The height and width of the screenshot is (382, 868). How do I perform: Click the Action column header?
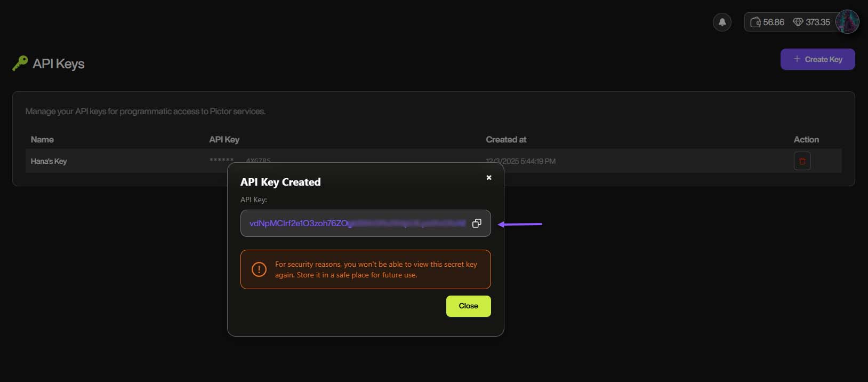pos(806,139)
